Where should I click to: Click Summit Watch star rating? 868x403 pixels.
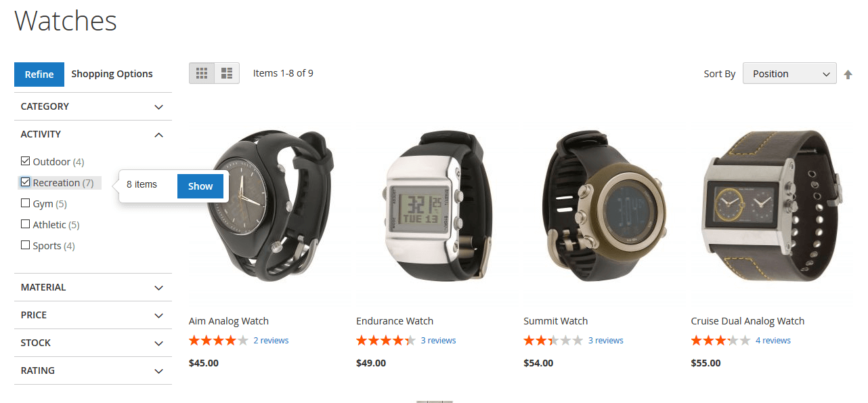553,341
